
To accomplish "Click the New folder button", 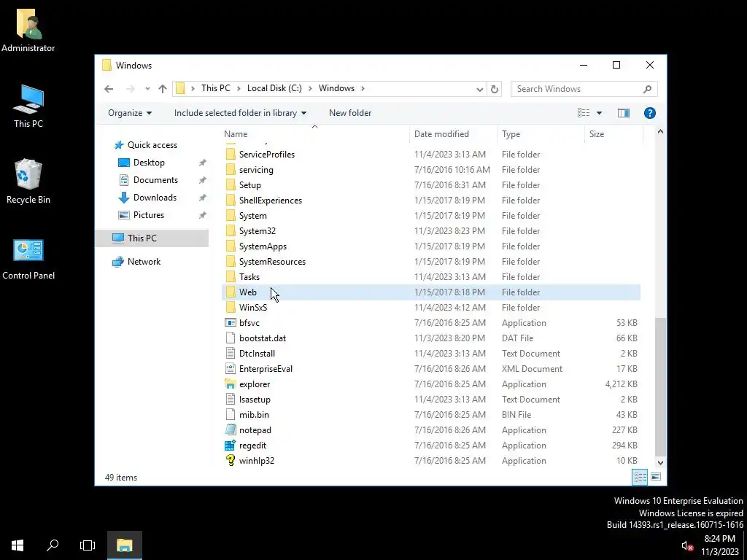I will (350, 113).
